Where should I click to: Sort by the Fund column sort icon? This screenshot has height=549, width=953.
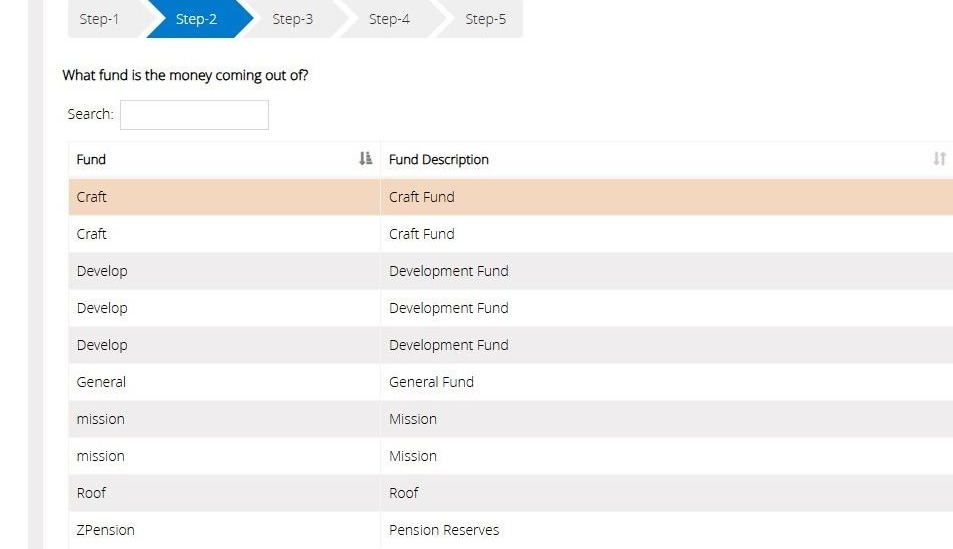click(x=365, y=159)
